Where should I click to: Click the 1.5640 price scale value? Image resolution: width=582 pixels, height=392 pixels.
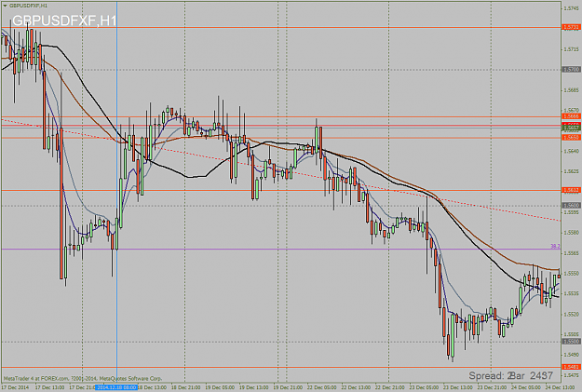571,151
